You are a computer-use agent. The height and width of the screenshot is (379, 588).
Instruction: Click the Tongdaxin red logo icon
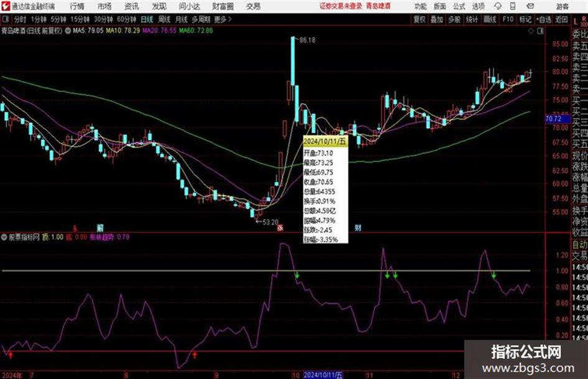[6, 6]
